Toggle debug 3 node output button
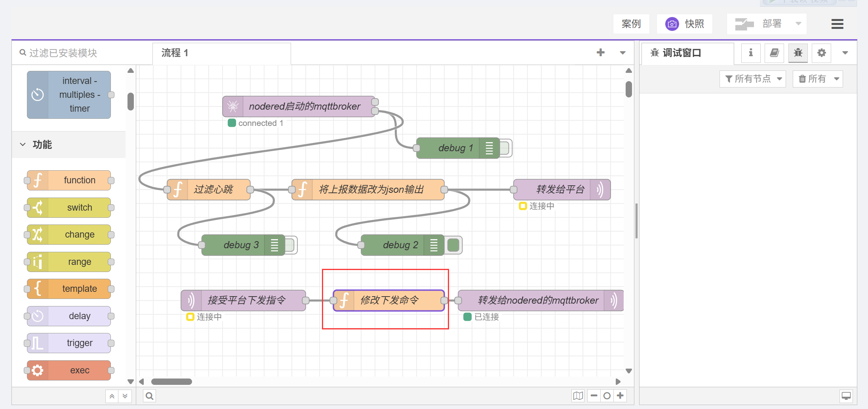 [290, 245]
